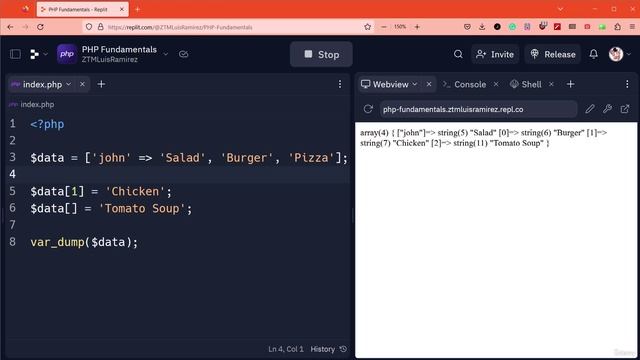Close the Webview tab
Screen dimensions: 640x360
pos(429,84)
